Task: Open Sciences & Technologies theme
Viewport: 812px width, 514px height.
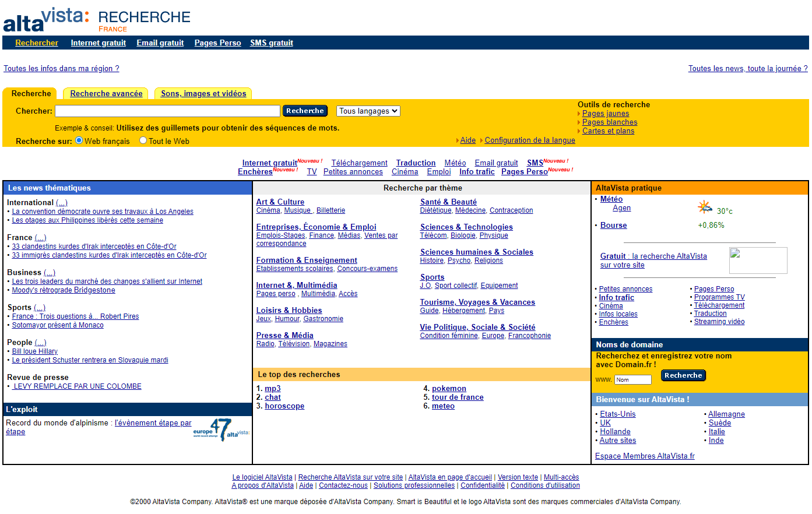Action: pos(466,227)
